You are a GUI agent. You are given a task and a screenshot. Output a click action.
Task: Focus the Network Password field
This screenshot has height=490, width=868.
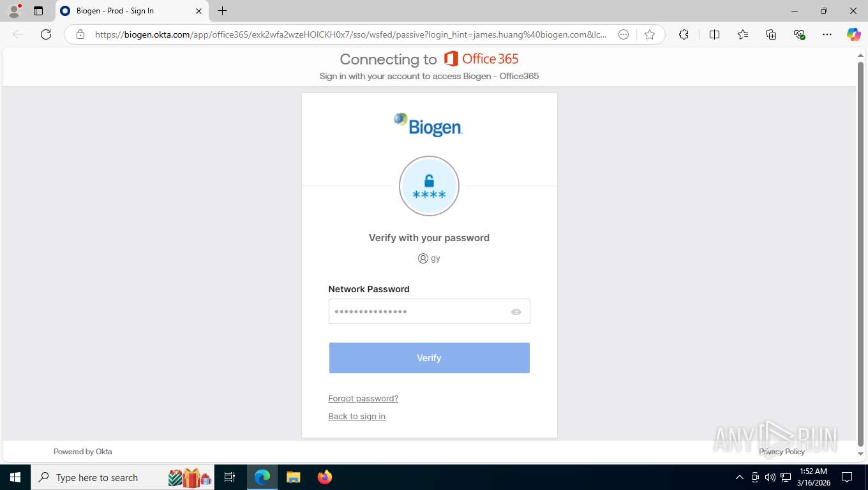pos(429,311)
